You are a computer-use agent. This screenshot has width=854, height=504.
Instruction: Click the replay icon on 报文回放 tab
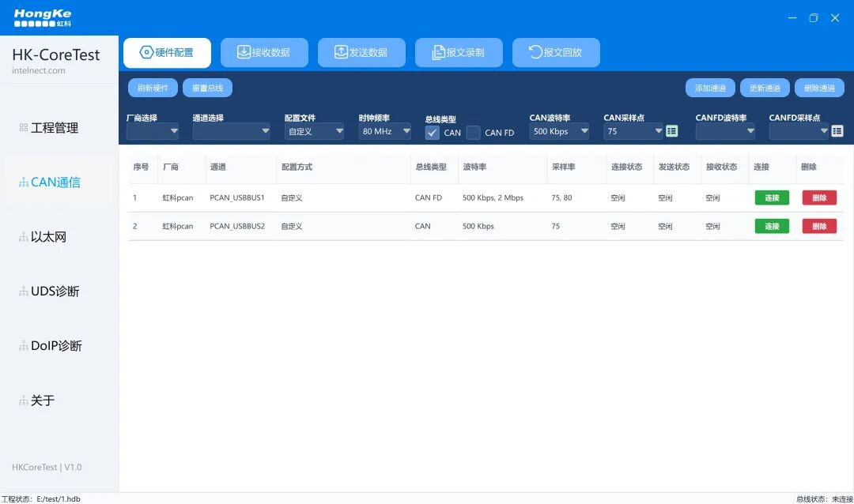coord(535,51)
